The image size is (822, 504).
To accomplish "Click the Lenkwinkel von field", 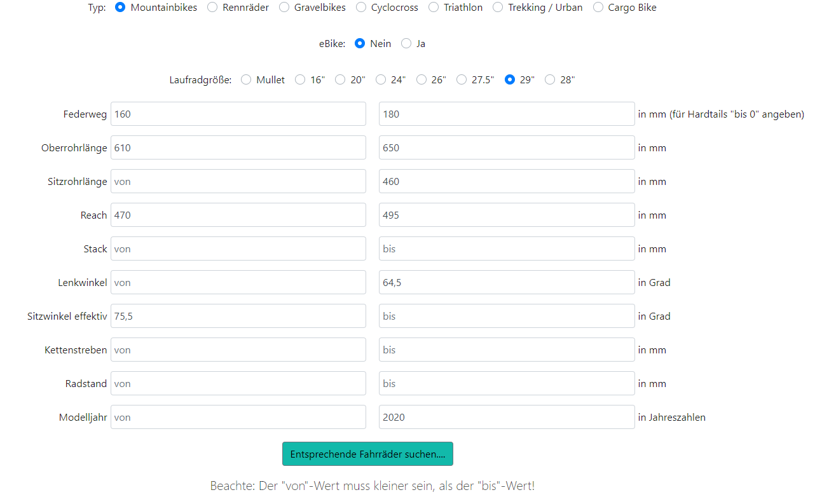I will point(238,283).
